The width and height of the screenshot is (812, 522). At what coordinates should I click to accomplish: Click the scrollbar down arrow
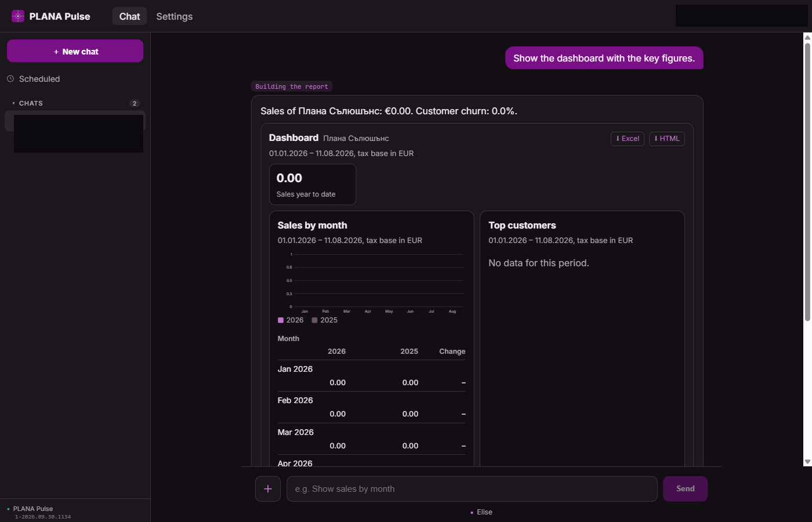click(807, 462)
